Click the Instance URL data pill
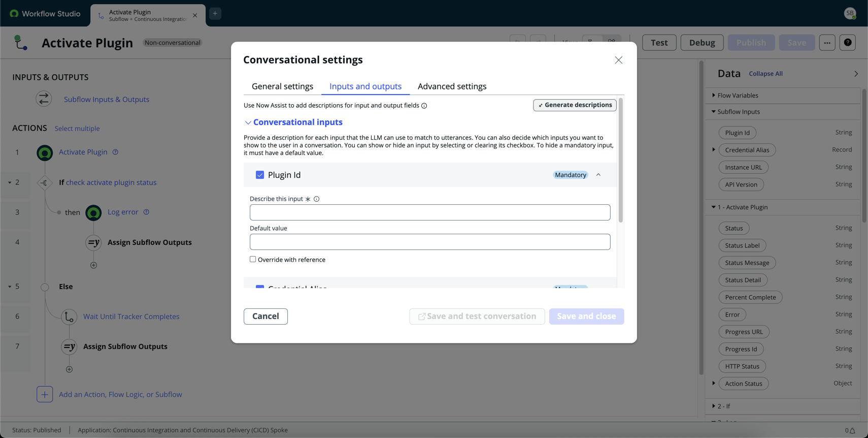The image size is (868, 438). coord(743,167)
